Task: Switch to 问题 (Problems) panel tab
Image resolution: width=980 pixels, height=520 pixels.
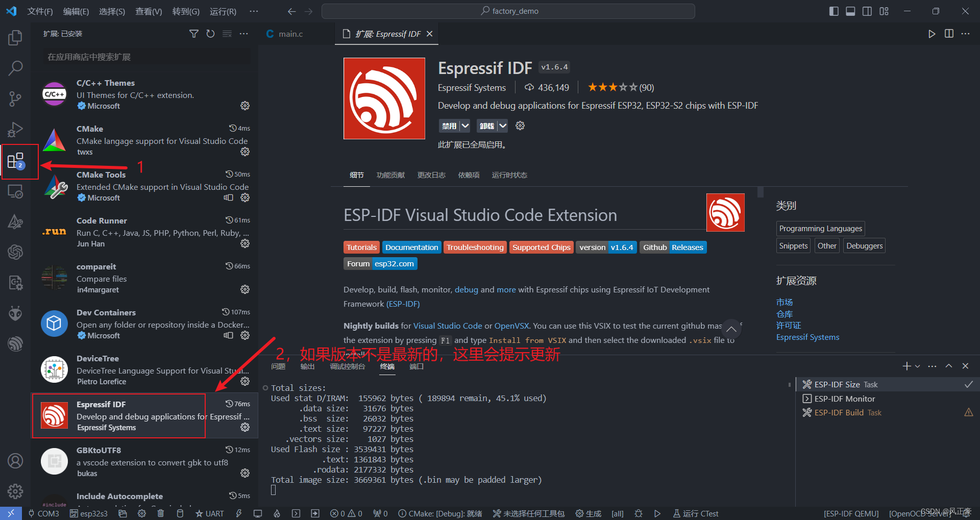Action: pos(278,366)
